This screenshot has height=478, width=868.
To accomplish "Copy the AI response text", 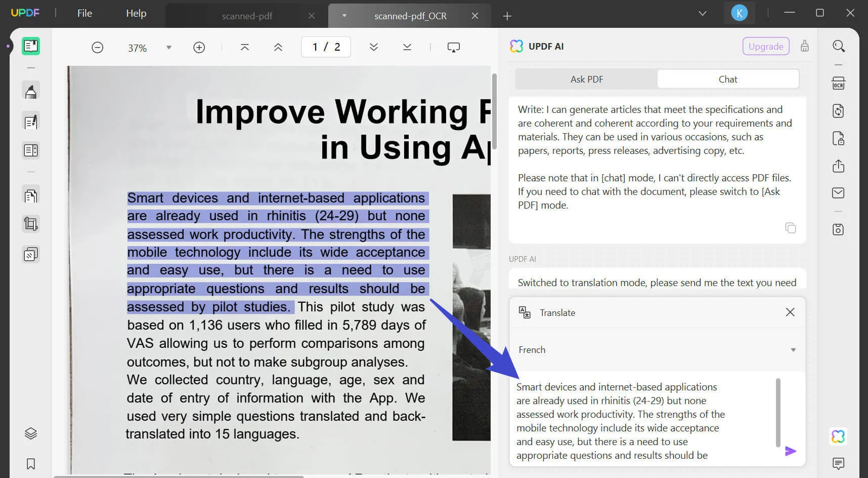I will 791,228.
